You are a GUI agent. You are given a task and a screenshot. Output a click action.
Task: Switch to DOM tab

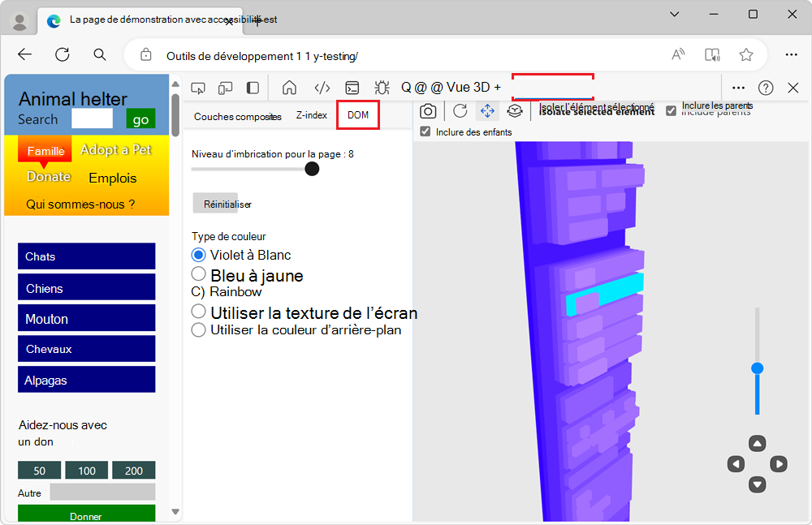[358, 115]
